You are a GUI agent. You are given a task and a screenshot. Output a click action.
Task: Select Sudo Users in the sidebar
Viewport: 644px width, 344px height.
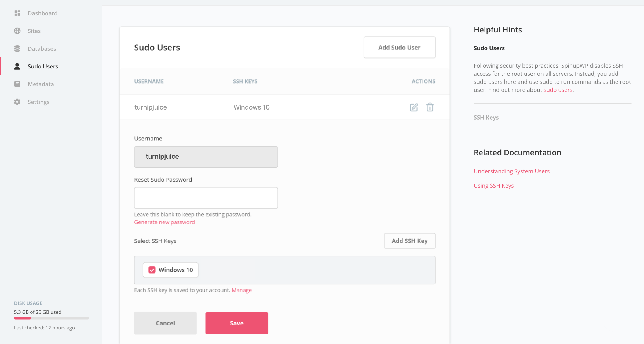pyautogui.click(x=43, y=66)
